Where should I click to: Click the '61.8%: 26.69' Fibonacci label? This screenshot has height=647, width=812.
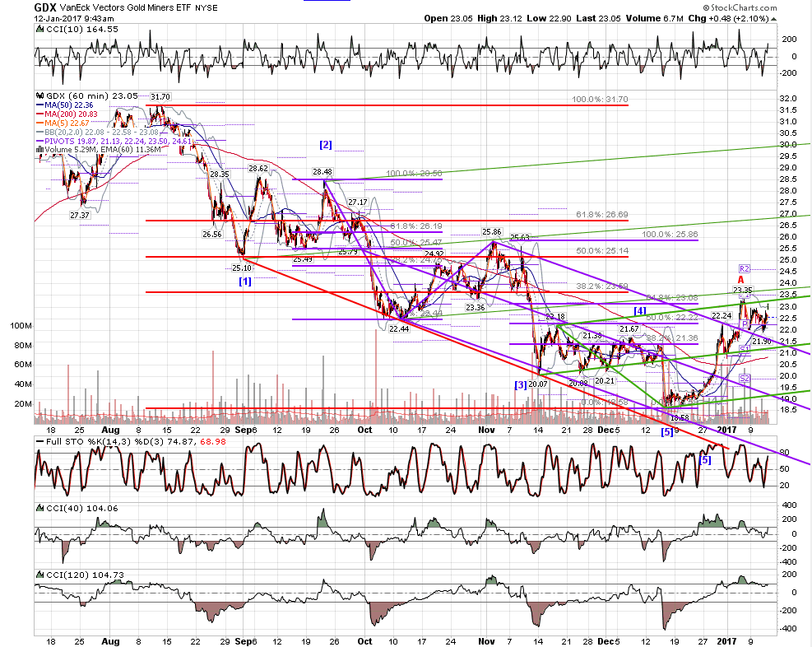coord(601,215)
